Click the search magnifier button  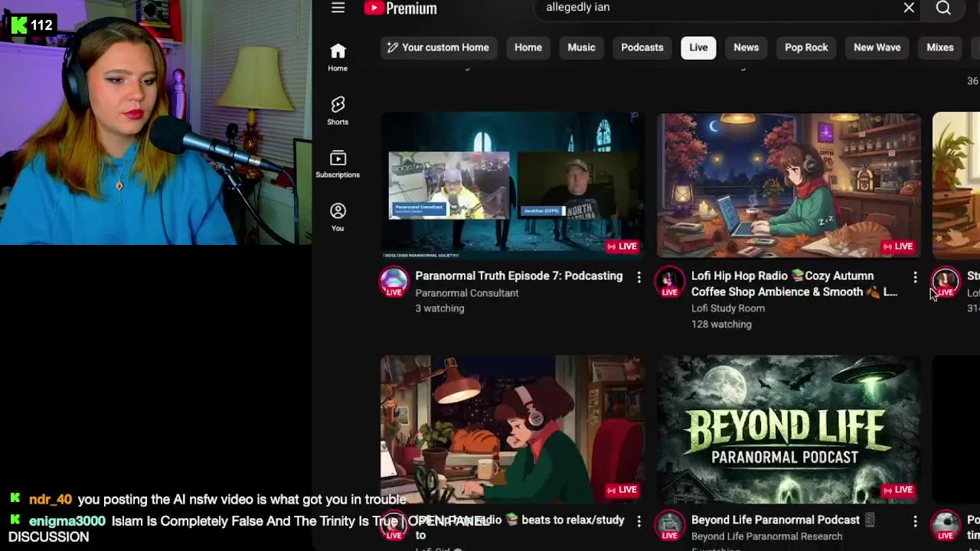(x=943, y=8)
